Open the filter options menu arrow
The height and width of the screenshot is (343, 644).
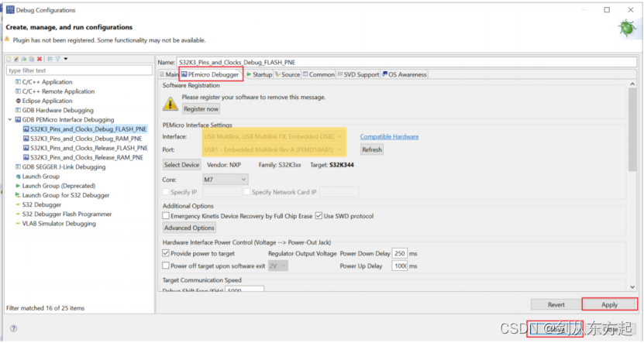click(x=66, y=59)
